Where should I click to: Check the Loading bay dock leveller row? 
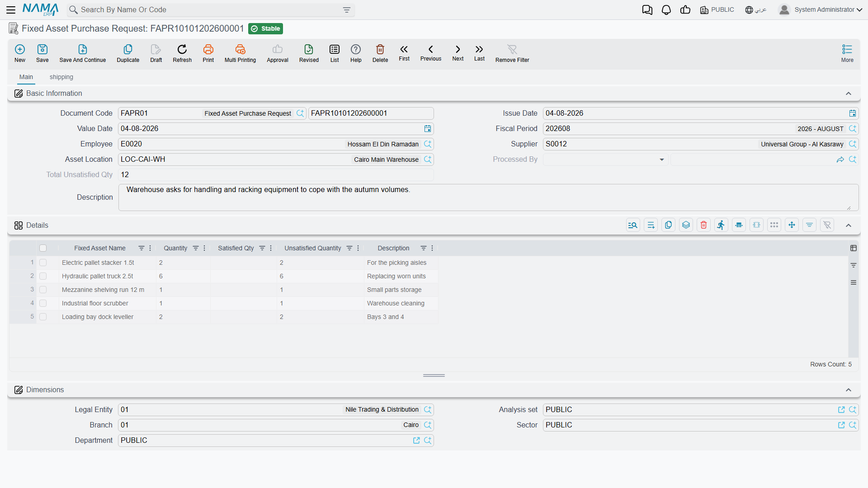point(43,317)
